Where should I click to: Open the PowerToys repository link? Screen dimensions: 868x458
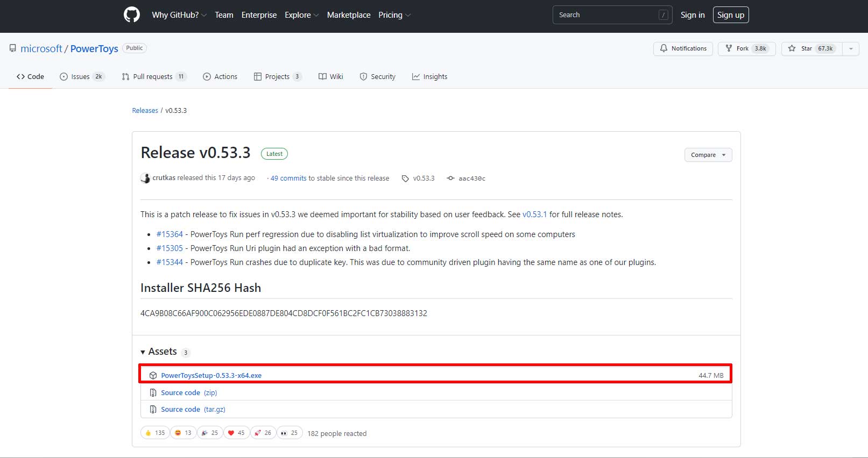[x=94, y=48]
